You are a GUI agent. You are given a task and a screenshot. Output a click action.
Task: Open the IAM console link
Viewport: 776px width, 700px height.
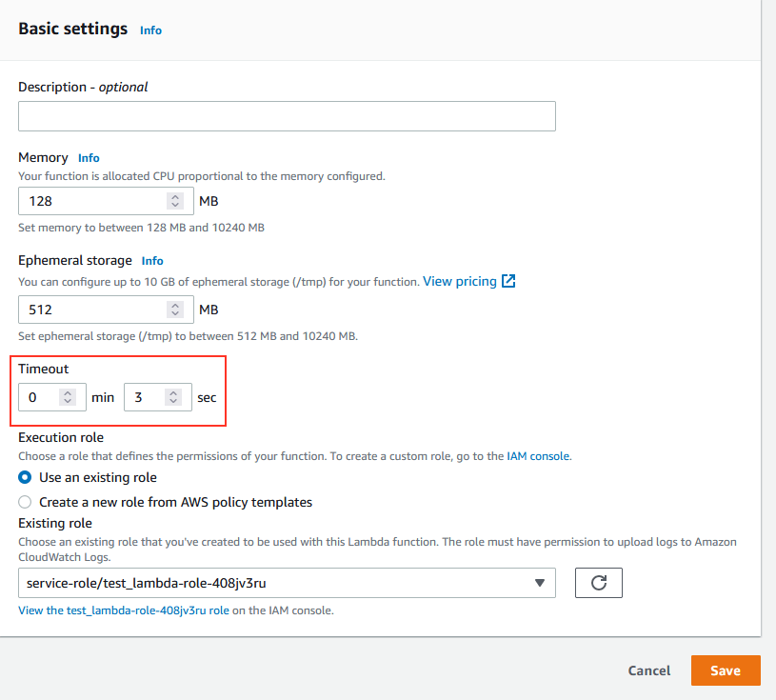tap(537, 455)
